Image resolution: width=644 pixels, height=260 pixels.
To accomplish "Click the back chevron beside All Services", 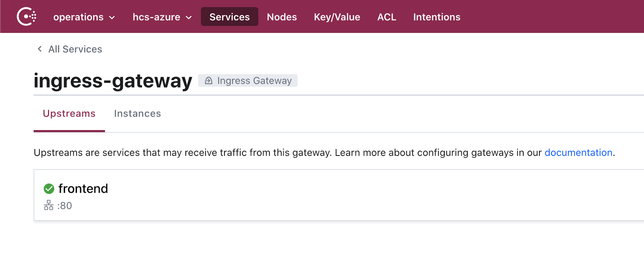I will [39, 49].
